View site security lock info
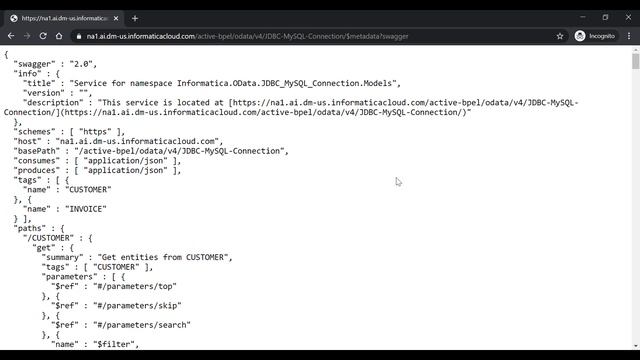The width and height of the screenshot is (640, 360). click(79, 36)
